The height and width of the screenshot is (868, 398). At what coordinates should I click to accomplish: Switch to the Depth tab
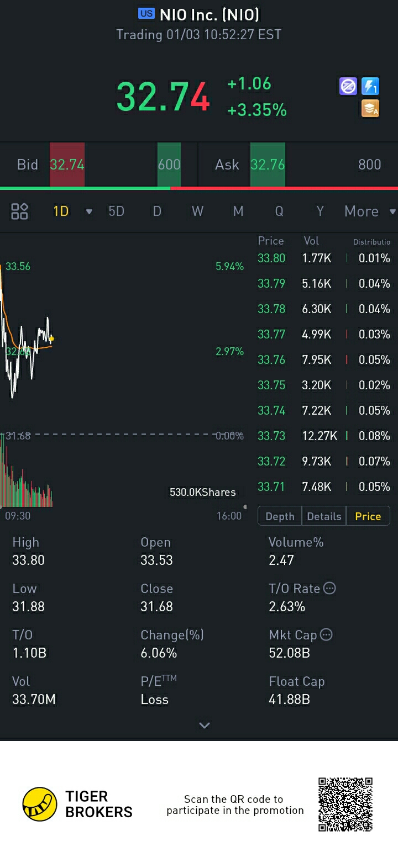click(280, 516)
